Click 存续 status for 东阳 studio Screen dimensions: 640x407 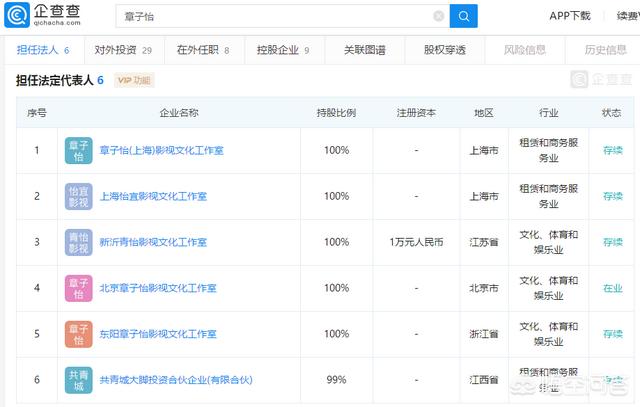(613, 334)
